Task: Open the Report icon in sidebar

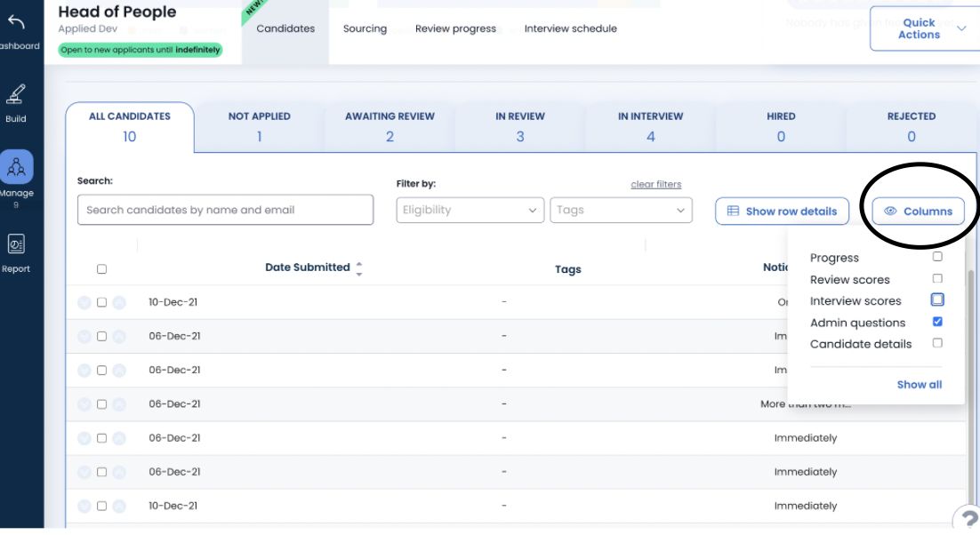Action: (16, 244)
